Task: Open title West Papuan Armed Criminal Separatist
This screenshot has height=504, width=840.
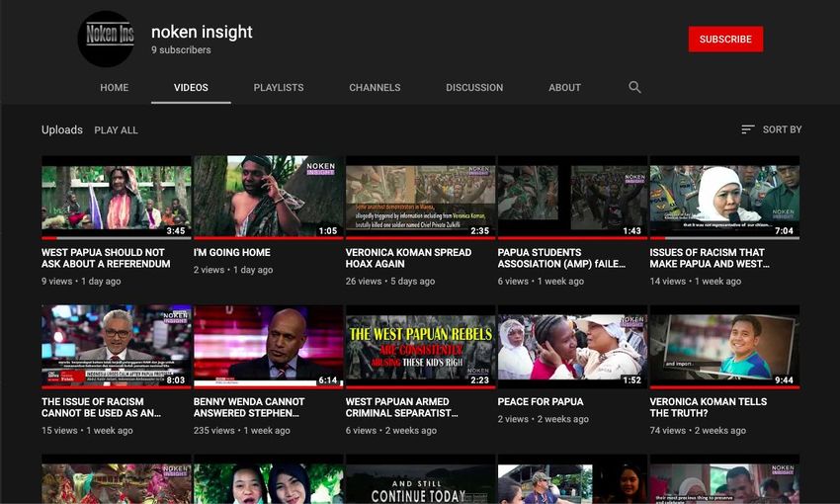Action: 402,407
